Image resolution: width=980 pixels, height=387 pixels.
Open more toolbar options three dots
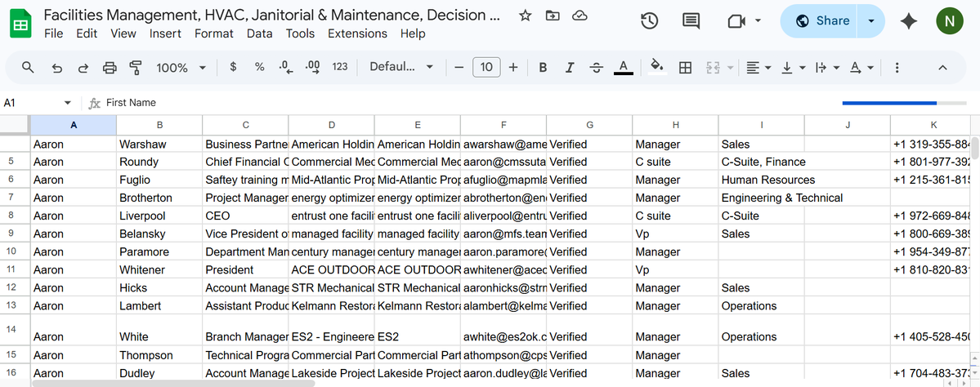(x=897, y=68)
